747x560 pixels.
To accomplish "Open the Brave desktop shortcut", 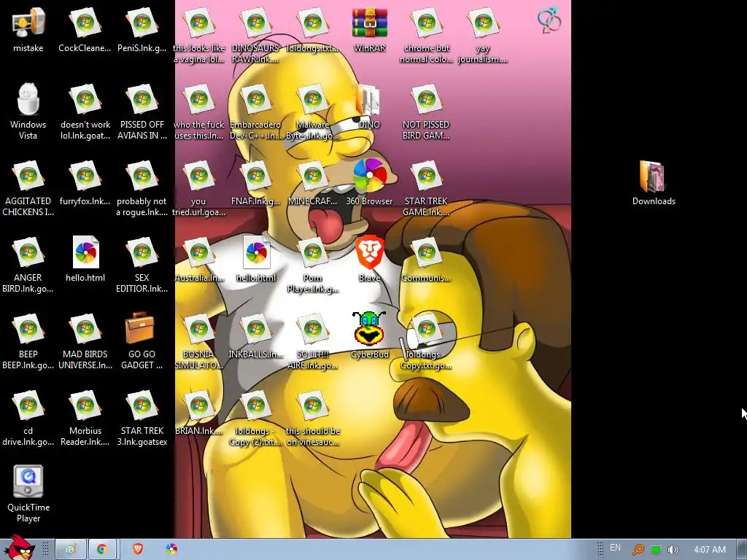I will (369, 260).
